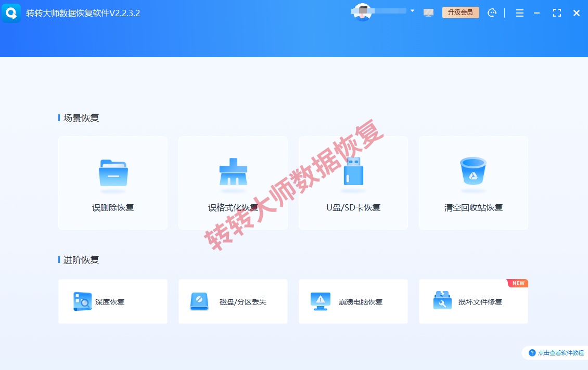Click the 清空回收站恢复 recycle bin icon

coord(473,171)
